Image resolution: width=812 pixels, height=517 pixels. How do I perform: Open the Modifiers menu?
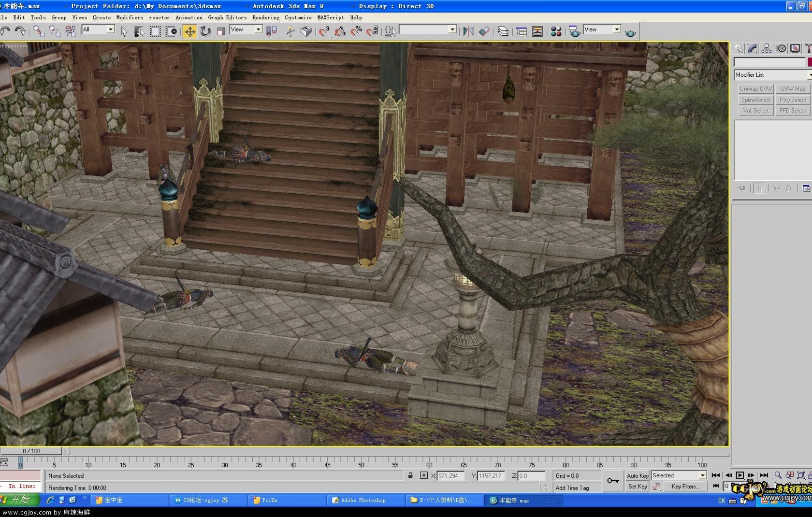(x=130, y=17)
